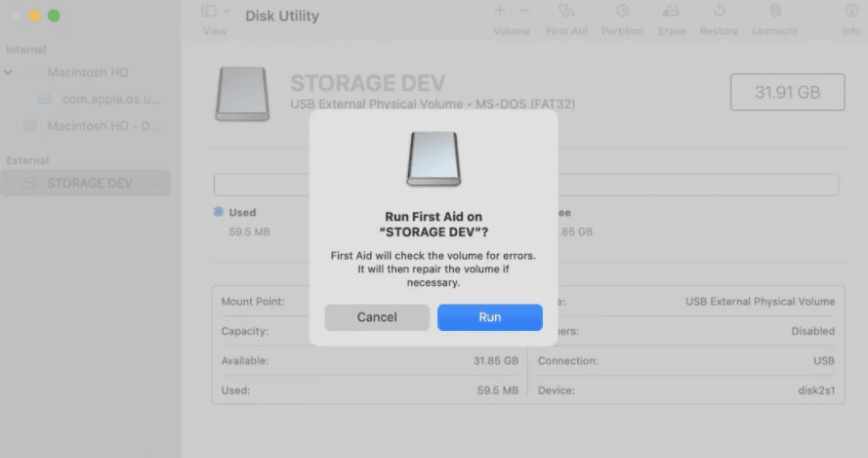Cancel the First Aid dialog

tap(377, 317)
